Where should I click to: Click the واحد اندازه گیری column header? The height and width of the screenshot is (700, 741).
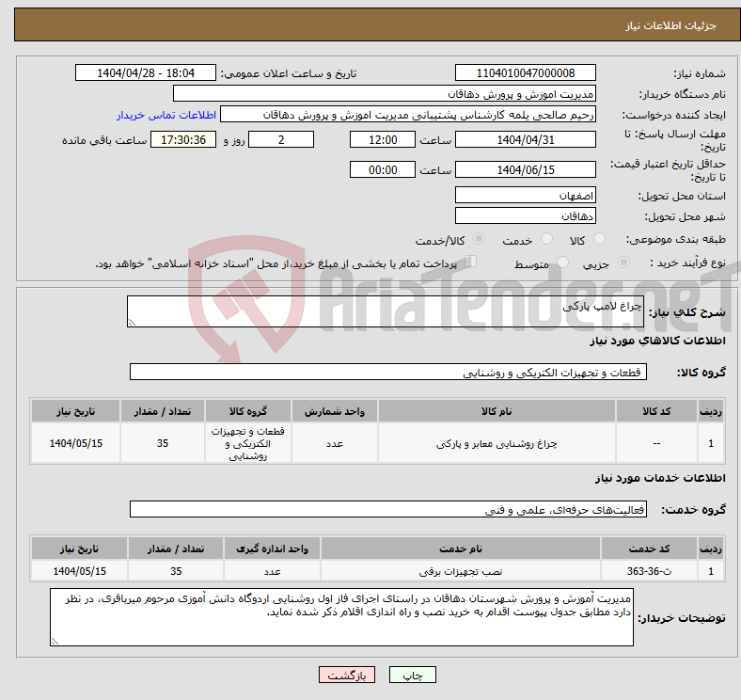tap(272, 549)
